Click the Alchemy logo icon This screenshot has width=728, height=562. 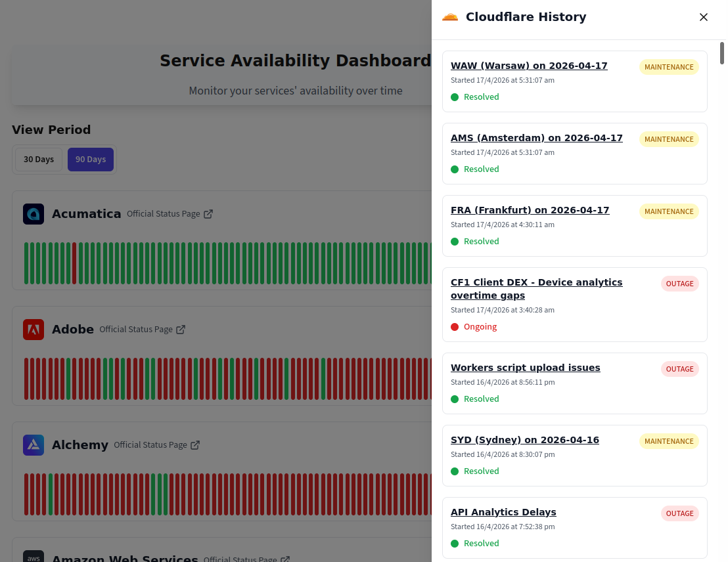pyautogui.click(x=34, y=445)
